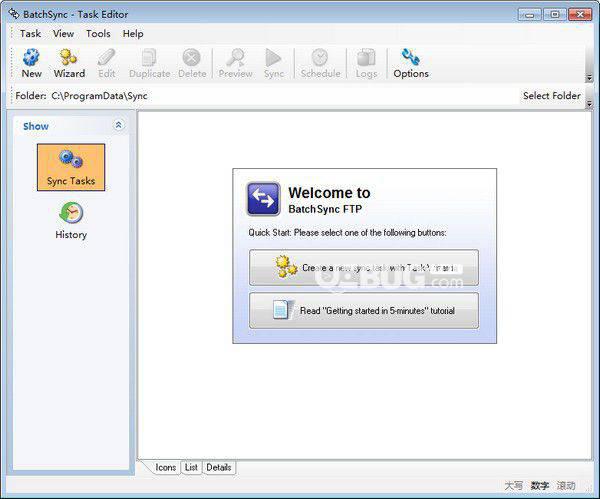Image resolution: width=600 pixels, height=499 pixels.
Task: Click the BatchSync FTP arrows logo
Action: point(263,199)
